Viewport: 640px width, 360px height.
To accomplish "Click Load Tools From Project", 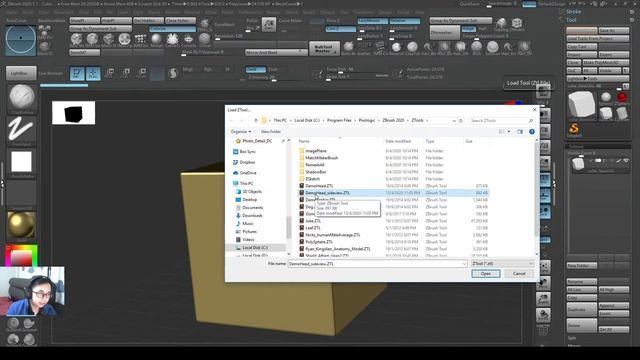I will [598, 38].
